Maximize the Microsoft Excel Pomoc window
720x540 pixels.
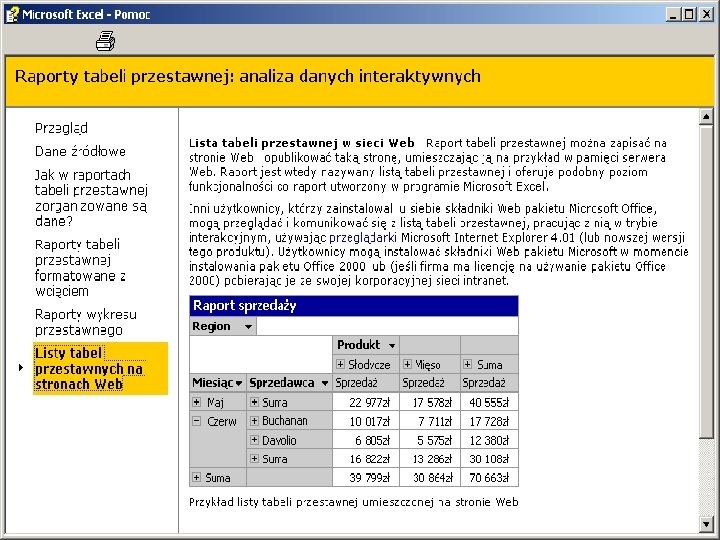click(689, 15)
